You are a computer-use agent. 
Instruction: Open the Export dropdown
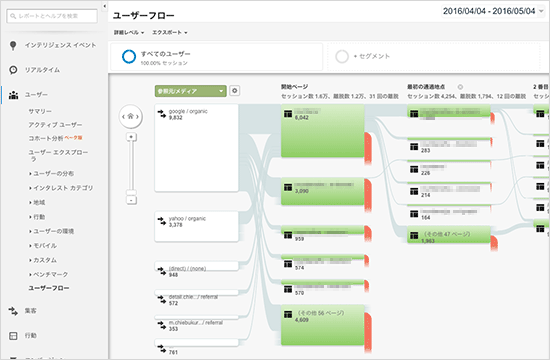(x=170, y=33)
